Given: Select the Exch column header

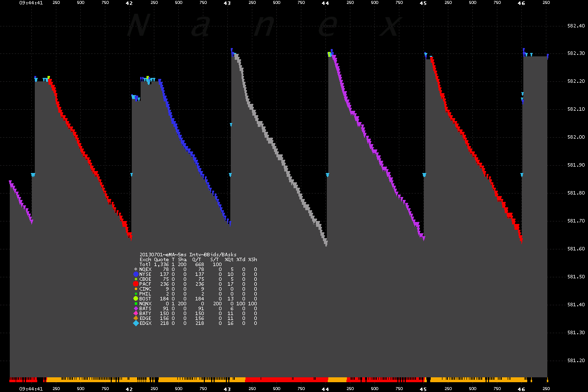Looking at the screenshot, I should (146, 259).
